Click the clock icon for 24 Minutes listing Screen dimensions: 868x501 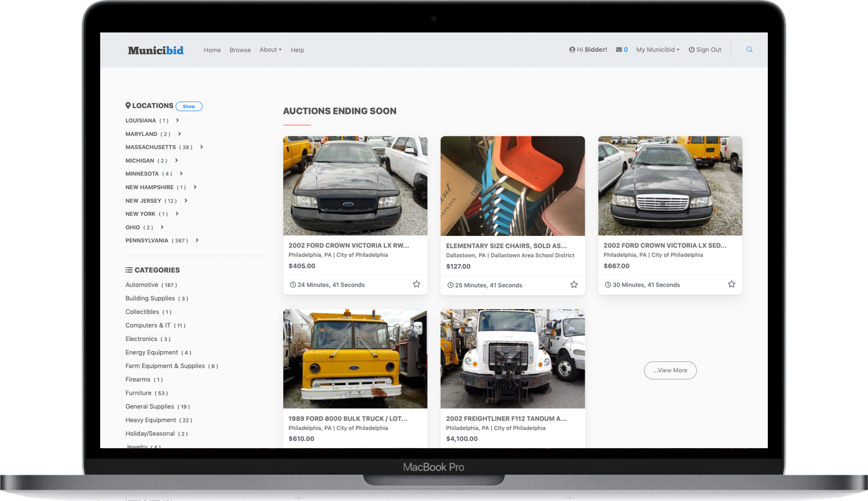[293, 285]
